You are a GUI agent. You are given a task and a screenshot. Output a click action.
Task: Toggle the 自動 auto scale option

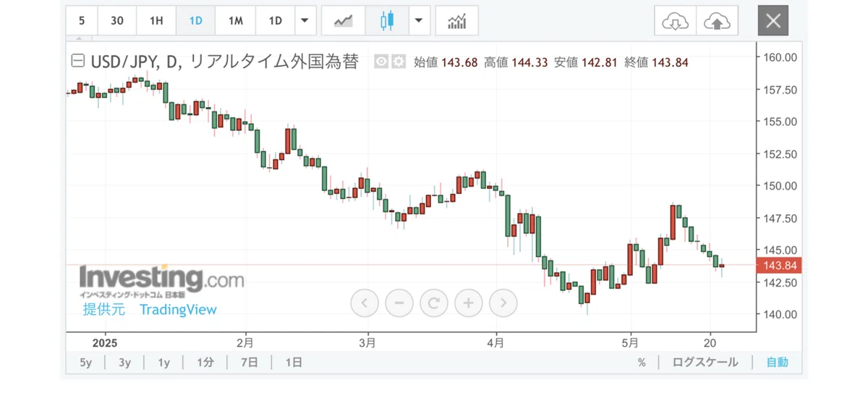click(x=778, y=363)
